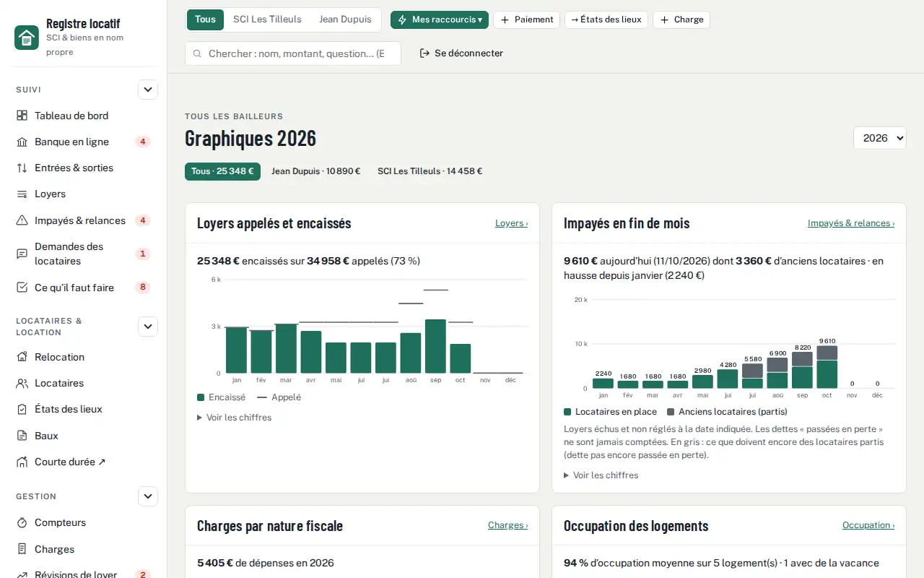Filter by Tous · 25 348 € chip
The height and width of the screenshot is (578, 924).
[x=222, y=171]
